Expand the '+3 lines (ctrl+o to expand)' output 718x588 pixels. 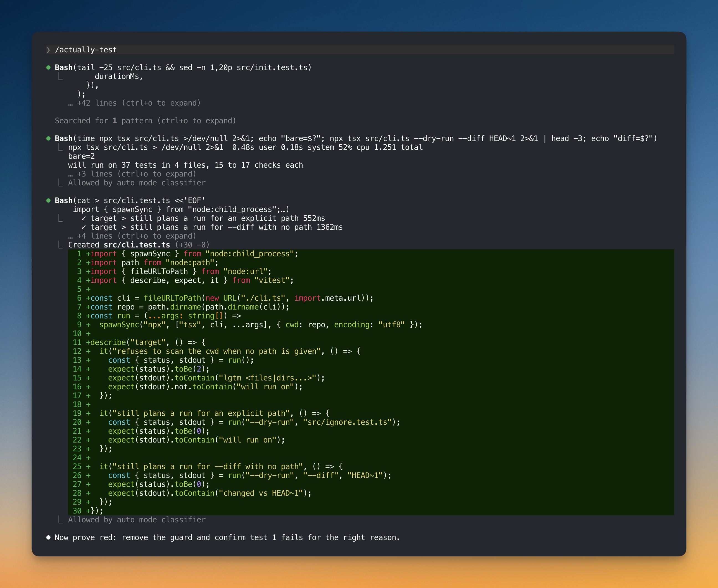(132, 174)
